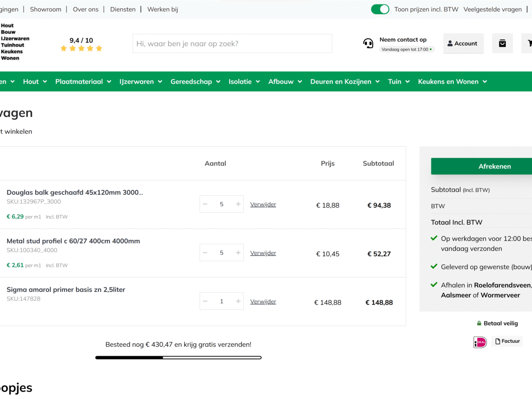Remove Douglas balk via Verwijder link
Screen dimensions: 532x399
click(x=263, y=204)
